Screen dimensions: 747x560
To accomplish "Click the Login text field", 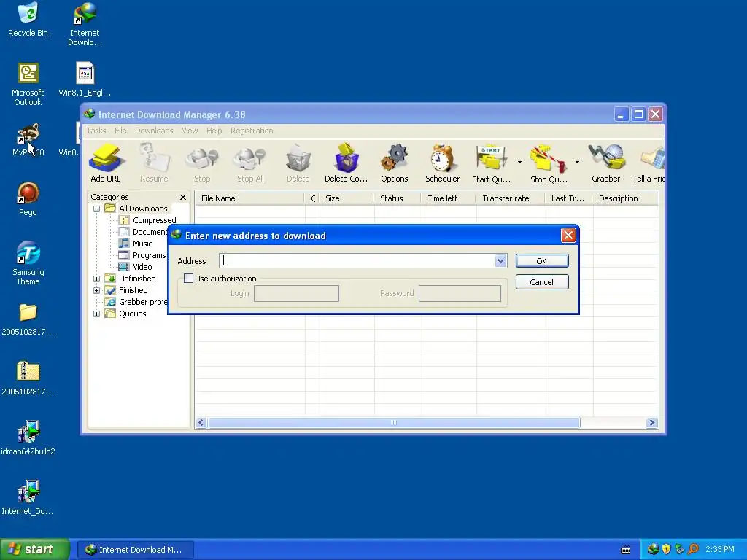I will (x=296, y=293).
